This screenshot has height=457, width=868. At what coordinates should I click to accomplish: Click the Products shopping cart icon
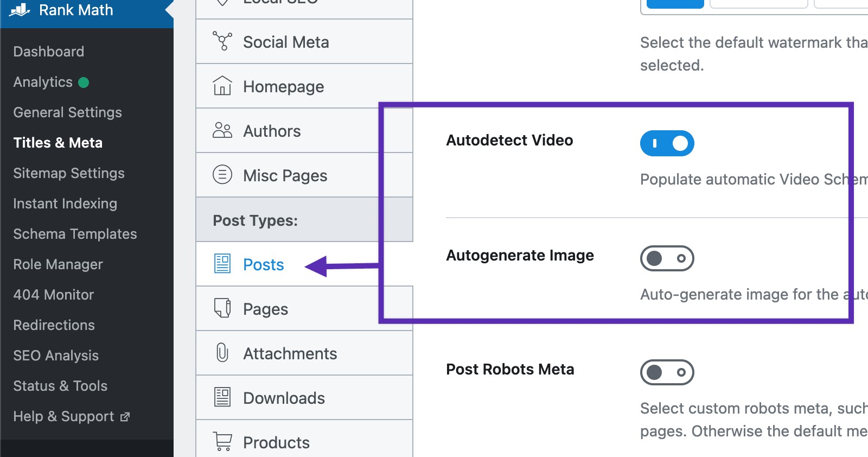(x=222, y=442)
